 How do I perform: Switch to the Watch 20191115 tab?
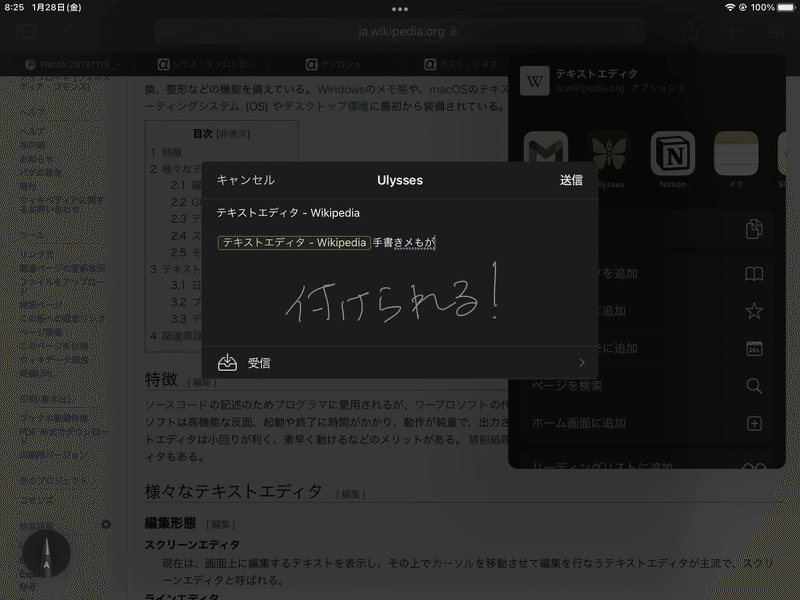[x=74, y=64]
